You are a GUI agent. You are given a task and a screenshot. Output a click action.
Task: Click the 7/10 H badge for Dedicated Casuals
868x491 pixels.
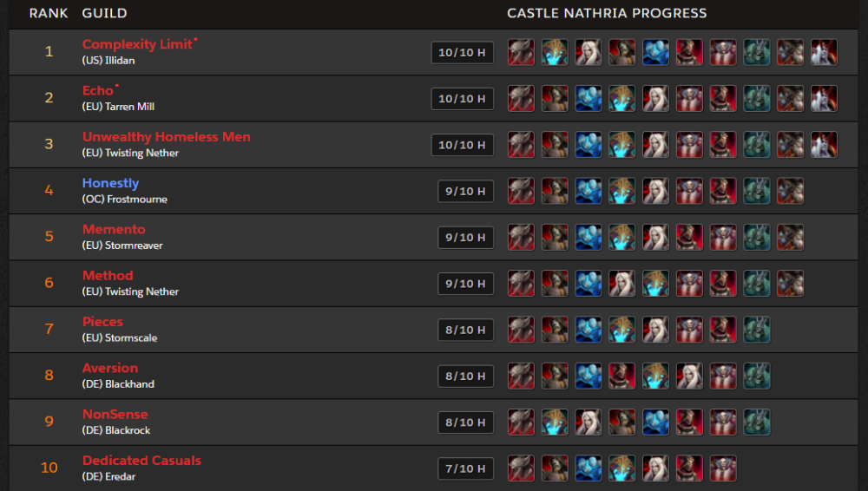465,468
